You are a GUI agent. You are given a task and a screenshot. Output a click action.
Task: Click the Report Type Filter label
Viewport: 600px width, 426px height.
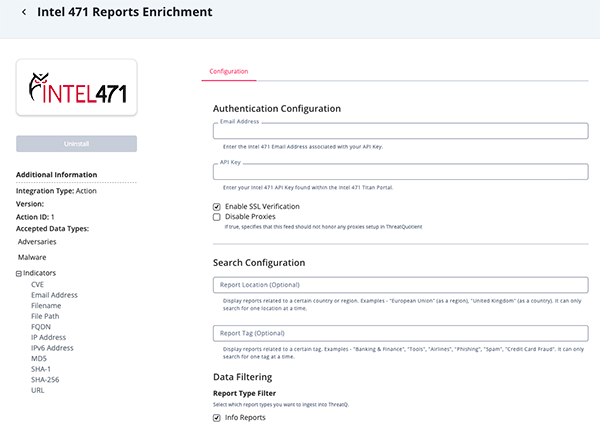[x=245, y=393]
